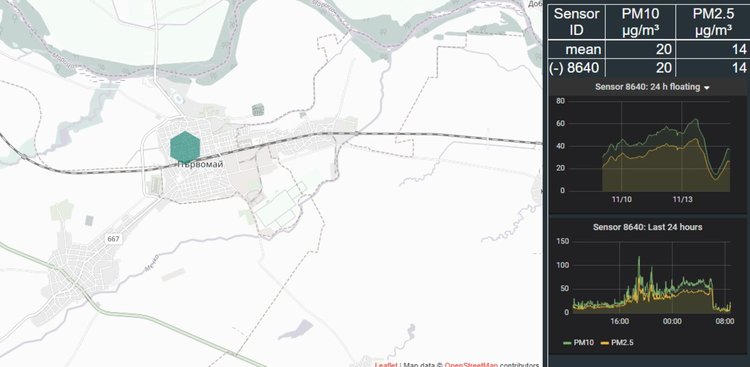Click the Sensor ID column header

tap(576, 22)
